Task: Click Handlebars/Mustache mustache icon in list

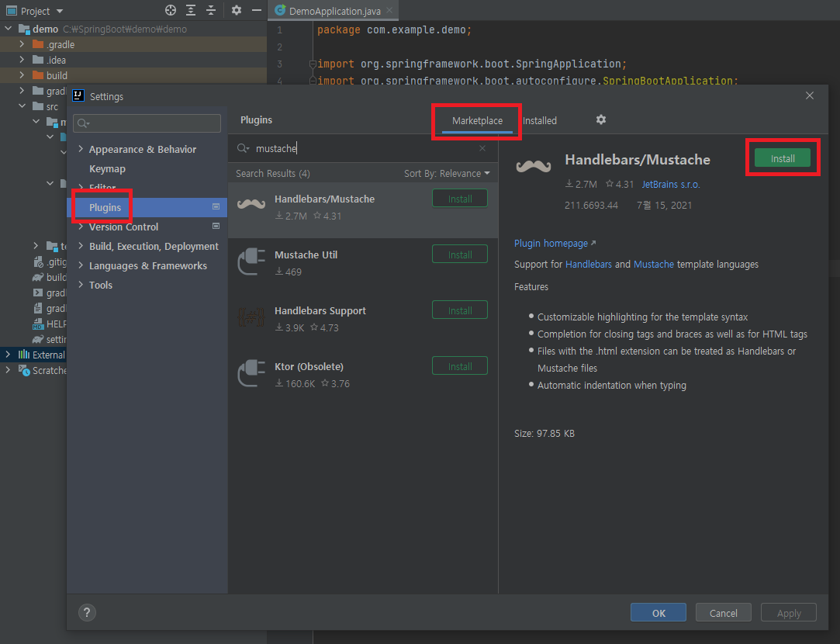Action: [x=251, y=203]
